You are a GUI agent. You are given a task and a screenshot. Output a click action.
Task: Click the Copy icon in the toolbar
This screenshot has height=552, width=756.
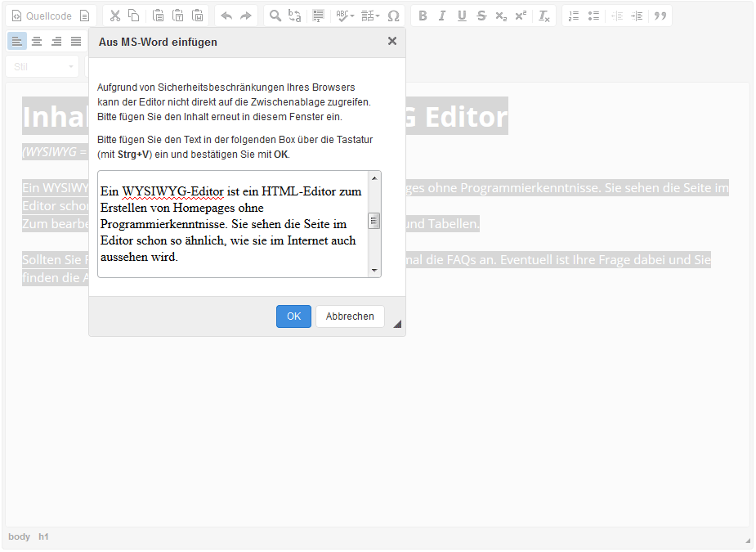(x=133, y=16)
